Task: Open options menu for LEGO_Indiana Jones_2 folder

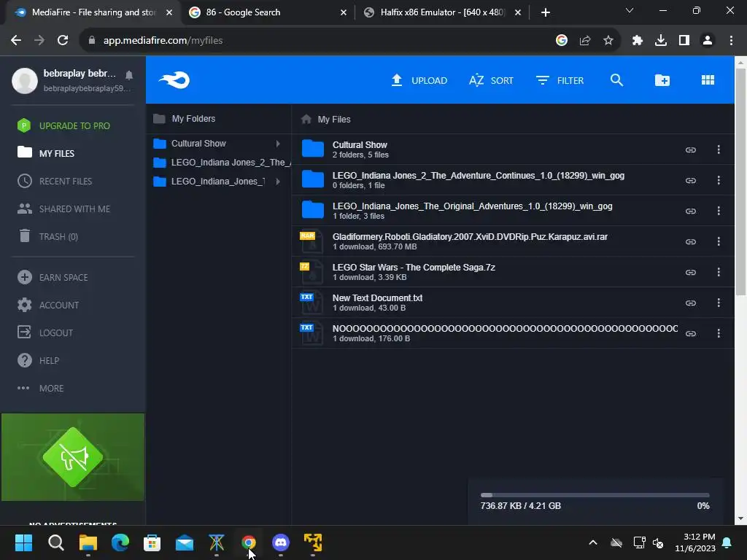Action: point(719,181)
